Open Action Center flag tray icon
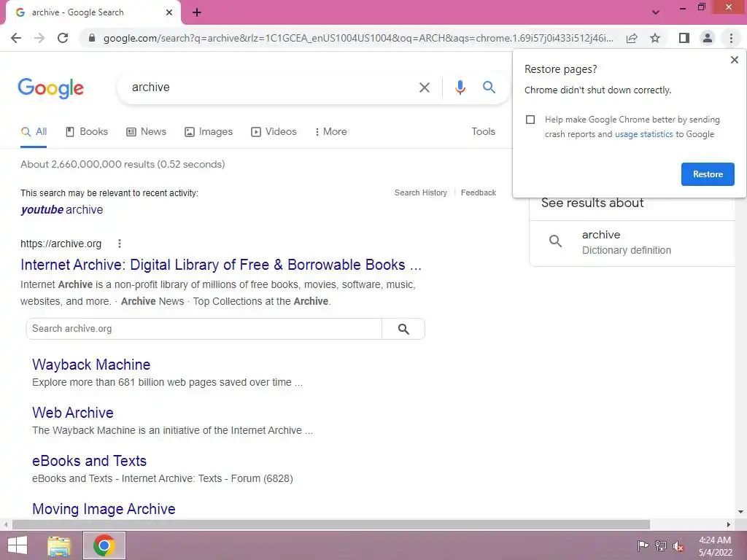The image size is (747, 560). 643,546
